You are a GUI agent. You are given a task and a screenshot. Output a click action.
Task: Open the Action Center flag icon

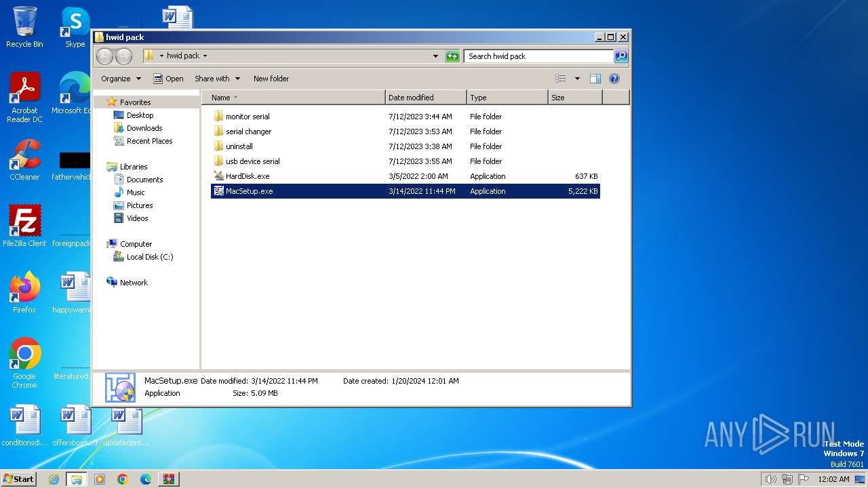coord(804,479)
